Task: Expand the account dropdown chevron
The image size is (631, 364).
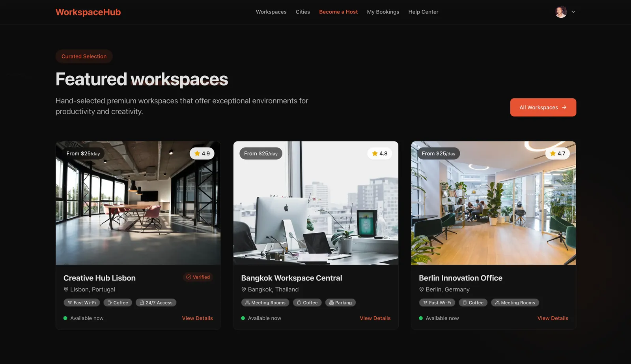Action: [573, 12]
